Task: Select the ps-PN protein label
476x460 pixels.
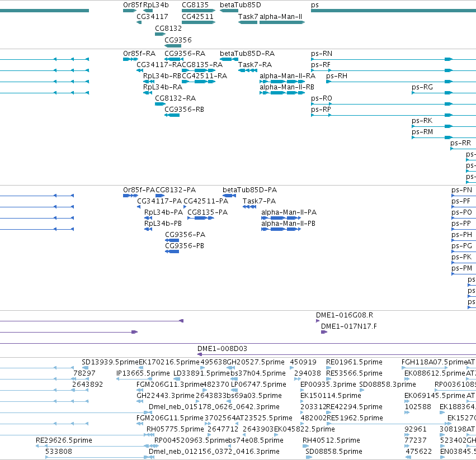Action: point(461,190)
